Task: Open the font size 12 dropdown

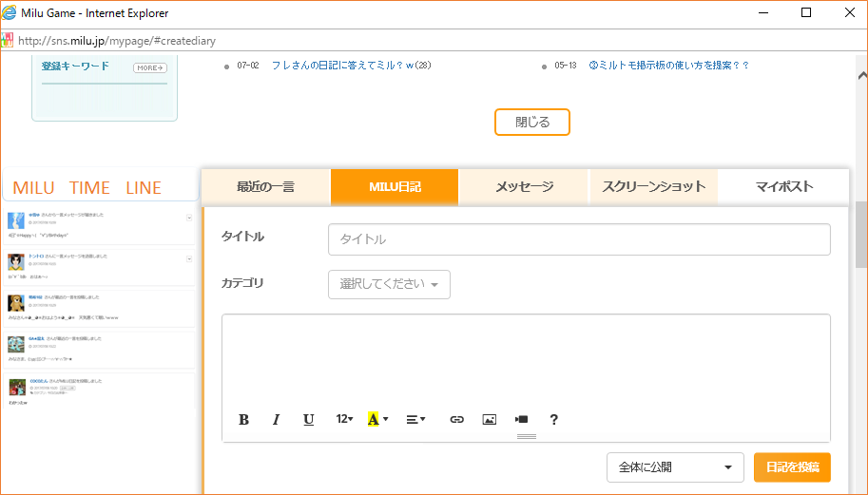Action: click(344, 419)
